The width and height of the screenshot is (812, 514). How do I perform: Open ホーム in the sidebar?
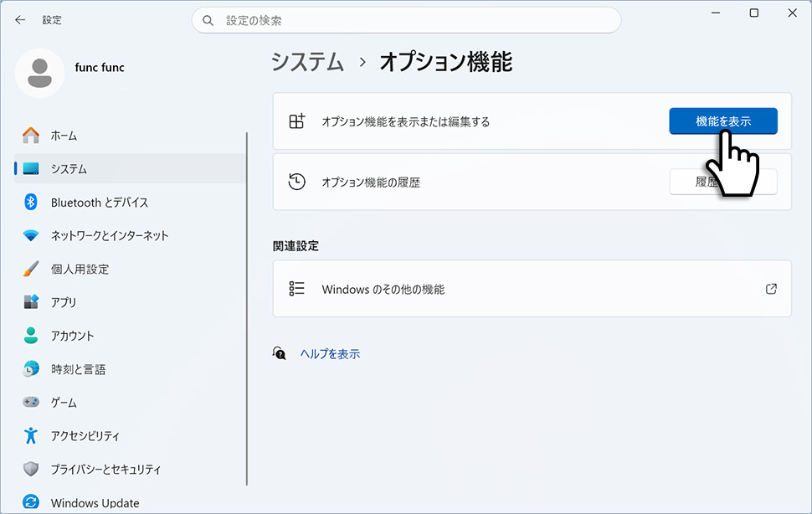(x=131, y=135)
